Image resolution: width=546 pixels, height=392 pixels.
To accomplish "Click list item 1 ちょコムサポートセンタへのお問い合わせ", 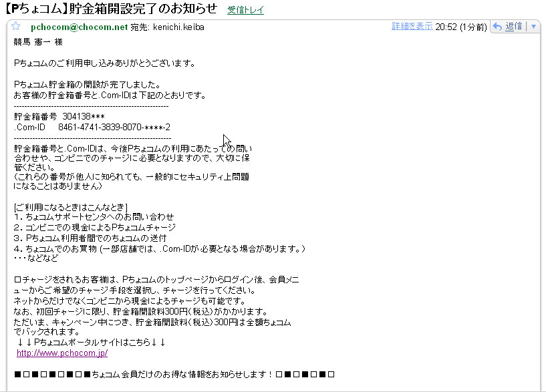I will click(94, 217).
